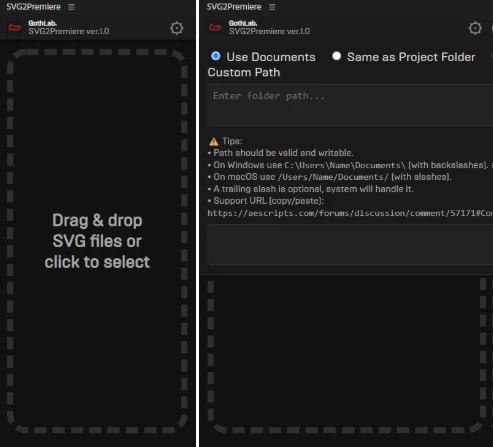The height and width of the screenshot is (447, 493).
Task: Click the aescripts.com support URL text
Action: tap(350, 213)
